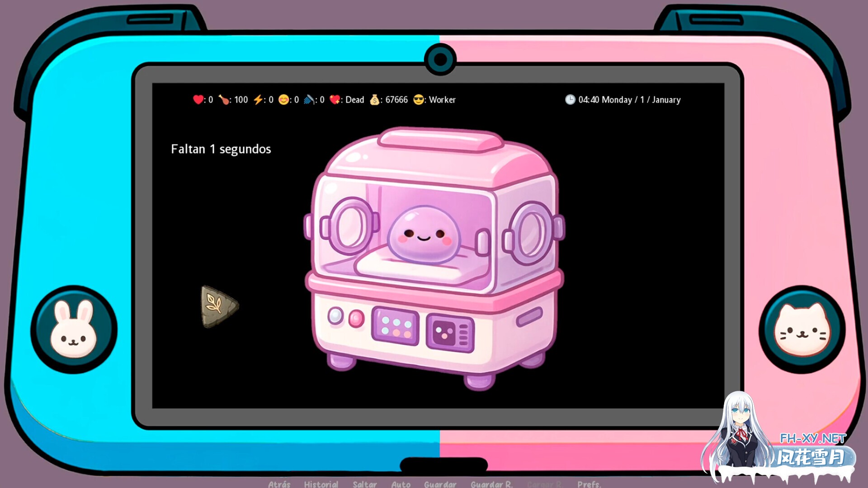Screen dimensions: 868x488
Task: Toggle Auto advance mode
Action: (401, 484)
